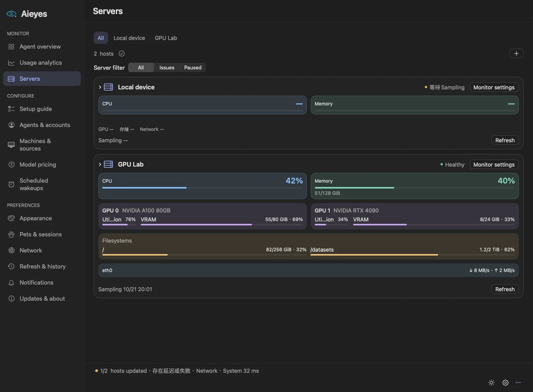This screenshot has height=392, width=533.
Task: Click the 8 MB/s · 2 MB/s throughput
Action: click(492, 270)
